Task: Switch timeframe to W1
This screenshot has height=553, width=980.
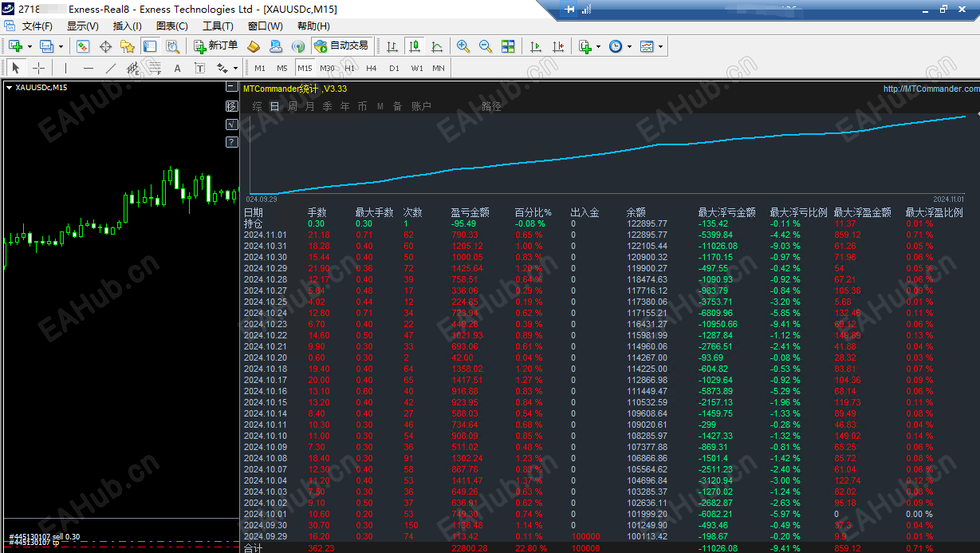Action: [x=417, y=68]
